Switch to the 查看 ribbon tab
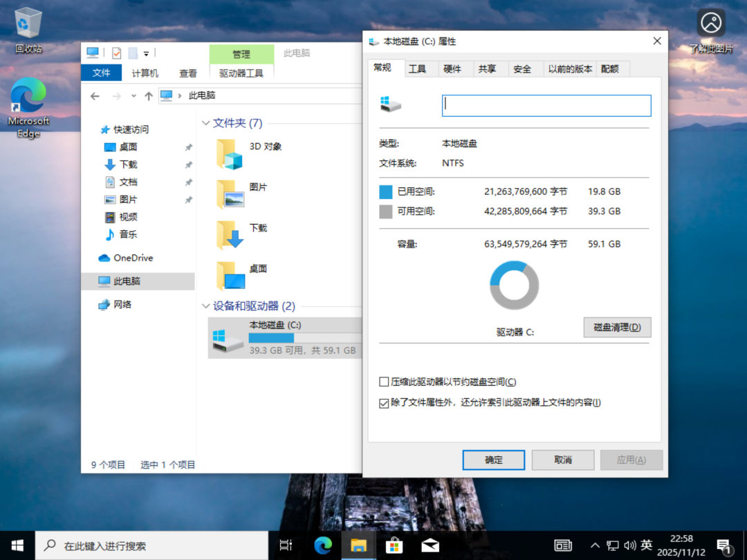Image resolution: width=747 pixels, height=560 pixels. [187, 73]
